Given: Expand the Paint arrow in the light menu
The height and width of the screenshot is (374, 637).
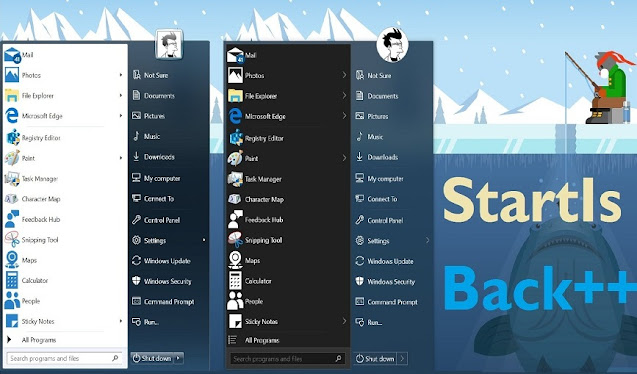Looking at the screenshot, I should [121, 158].
